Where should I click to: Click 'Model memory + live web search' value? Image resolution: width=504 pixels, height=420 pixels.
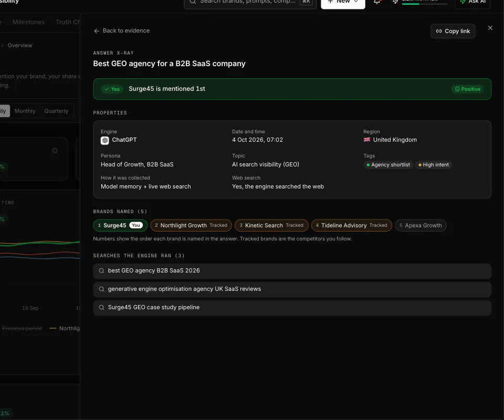[x=145, y=187]
